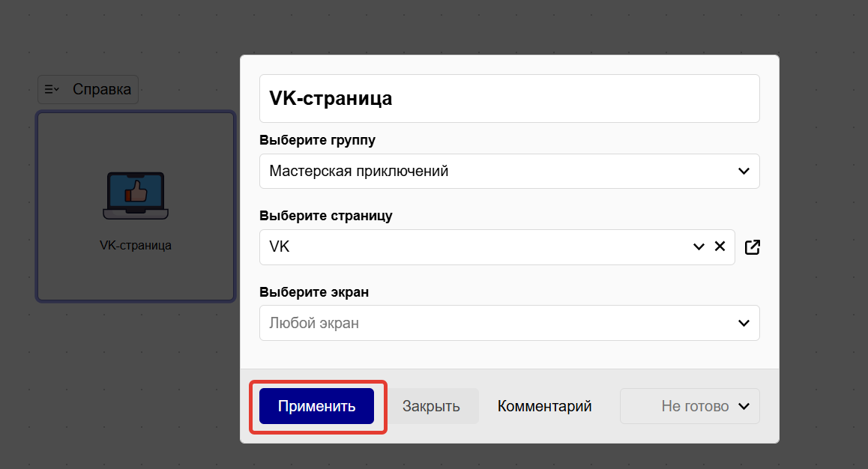
Task: Click the Выберите страницу label
Action: 325,216
